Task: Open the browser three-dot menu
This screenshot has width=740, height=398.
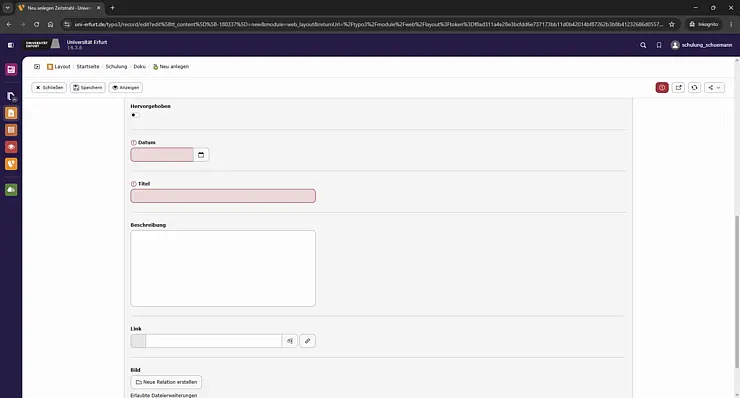Action: click(731, 24)
